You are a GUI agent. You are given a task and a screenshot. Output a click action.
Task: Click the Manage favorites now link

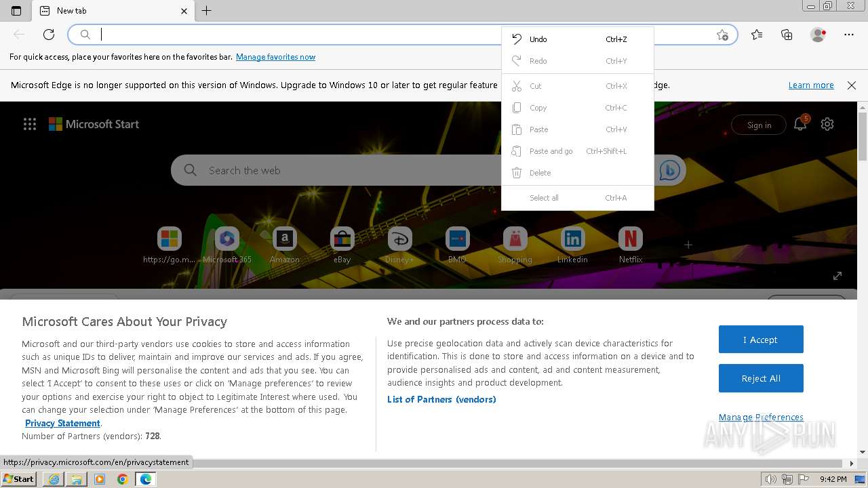point(275,57)
